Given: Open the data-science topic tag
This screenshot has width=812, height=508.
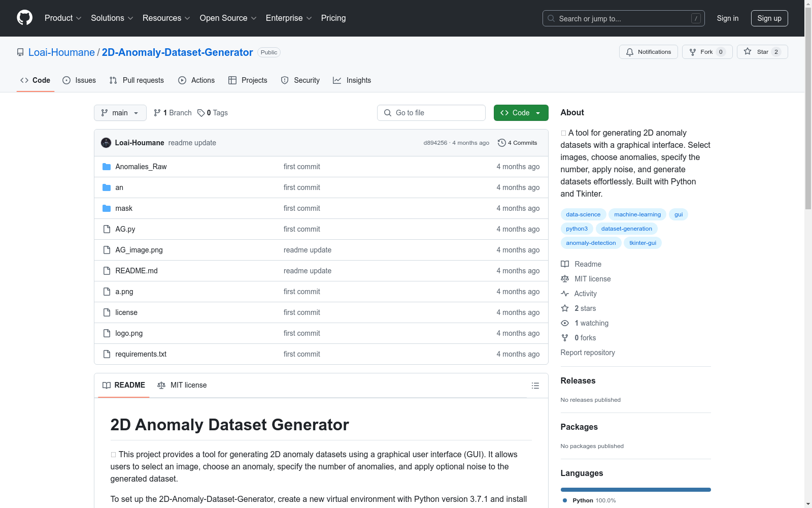Looking at the screenshot, I should pos(583,214).
